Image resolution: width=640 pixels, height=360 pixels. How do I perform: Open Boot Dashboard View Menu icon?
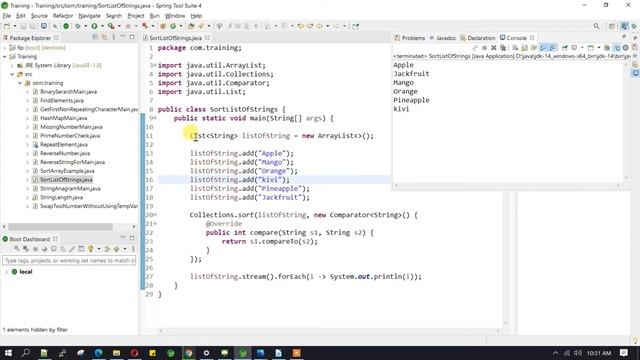point(133,249)
